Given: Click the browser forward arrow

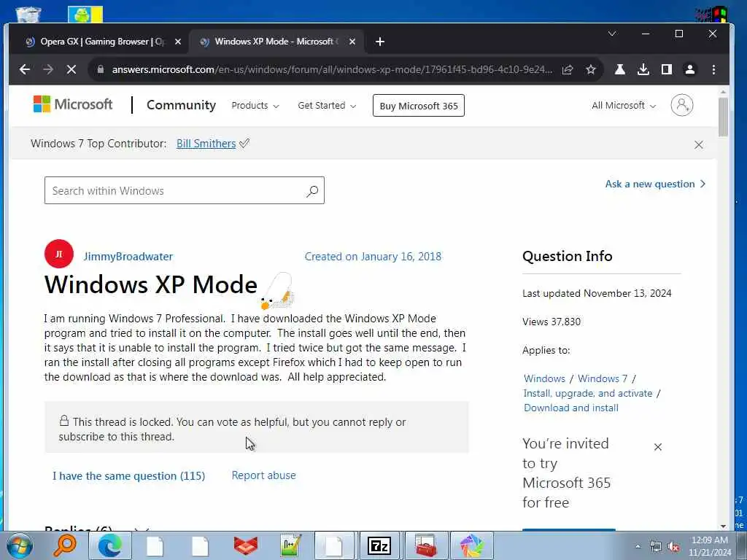Looking at the screenshot, I should (x=47, y=69).
